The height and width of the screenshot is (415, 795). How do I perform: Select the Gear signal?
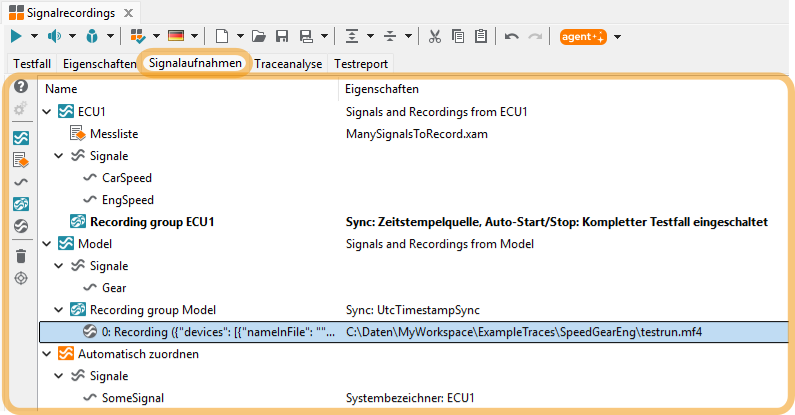tap(114, 288)
